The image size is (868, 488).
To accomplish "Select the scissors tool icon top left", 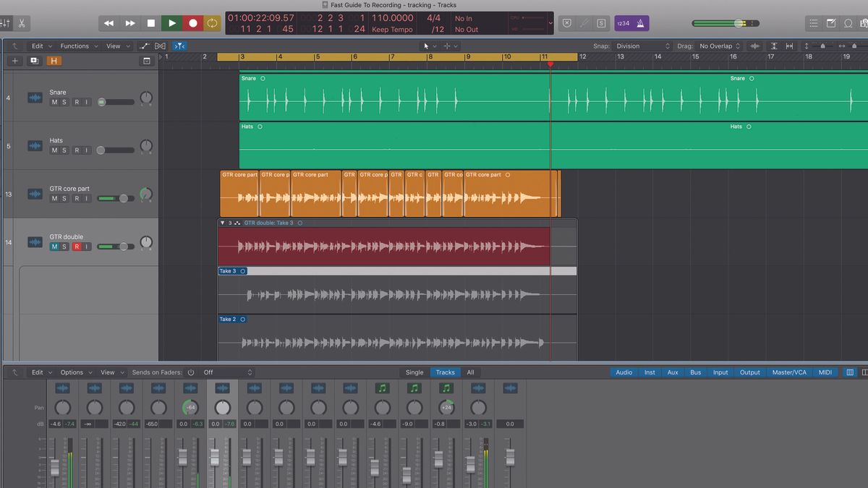I will click(x=22, y=22).
